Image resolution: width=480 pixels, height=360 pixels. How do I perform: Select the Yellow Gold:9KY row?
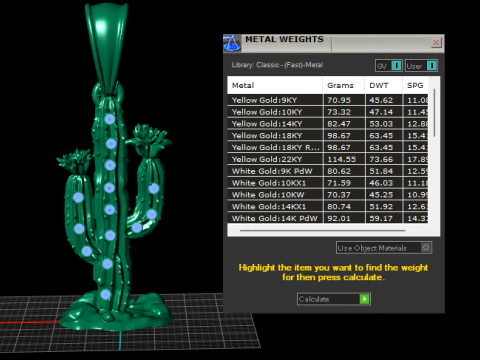pyautogui.click(x=328, y=100)
